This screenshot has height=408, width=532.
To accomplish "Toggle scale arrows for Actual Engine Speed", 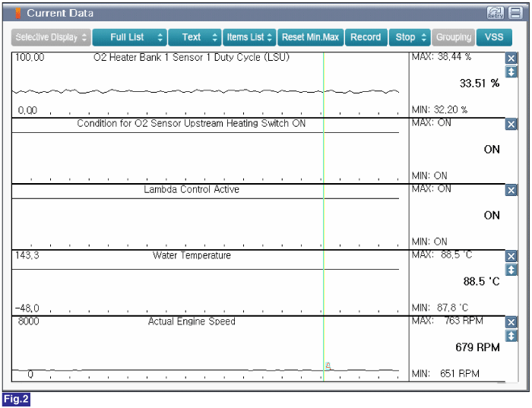I will point(511,336).
